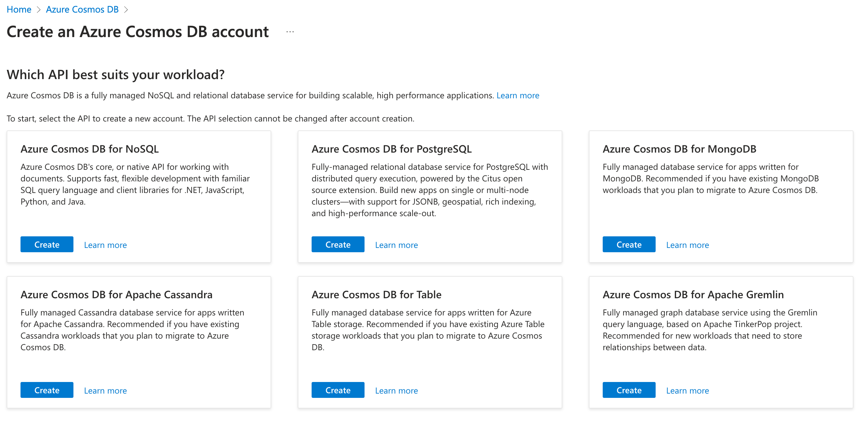Select the Azure Cosmos DB for Apache Gremlin heading
Viewport: 868px width, 427px height.
[x=693, y=295]
